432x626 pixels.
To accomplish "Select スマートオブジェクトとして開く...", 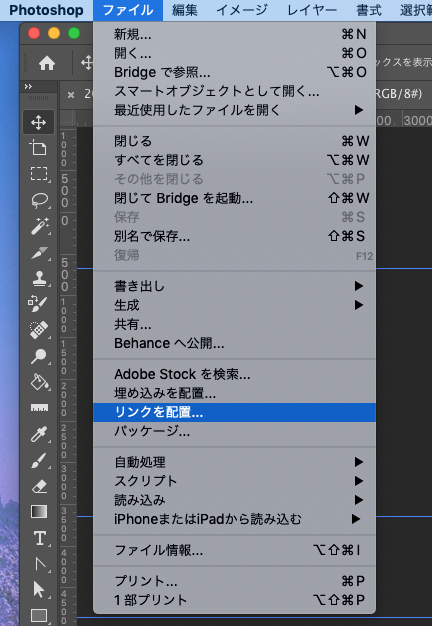I will pyautogui.click(x=234, y=91).
